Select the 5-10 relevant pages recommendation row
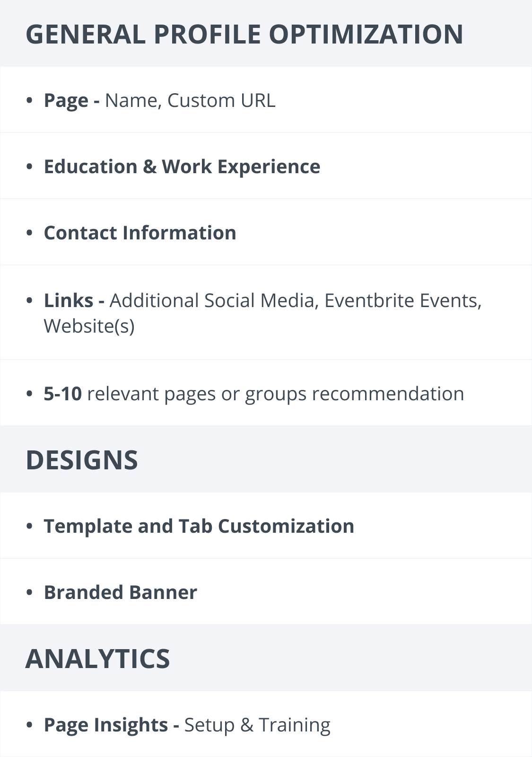532x757 pixels. [x=266, y=393]
